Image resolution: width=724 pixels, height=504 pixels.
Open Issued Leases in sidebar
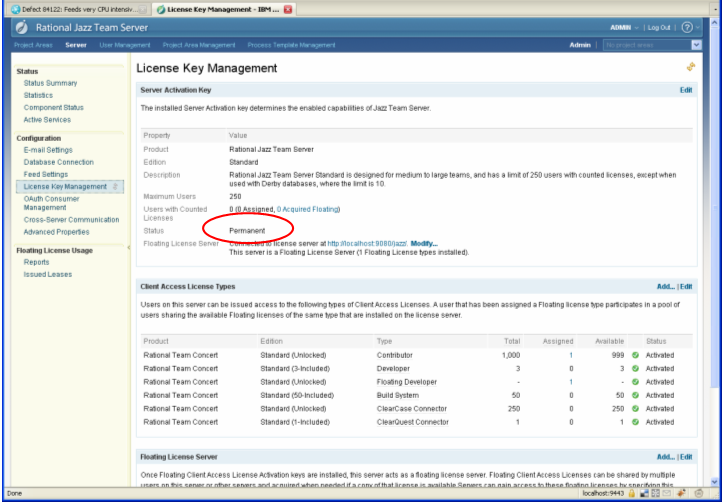click(48, 275)
